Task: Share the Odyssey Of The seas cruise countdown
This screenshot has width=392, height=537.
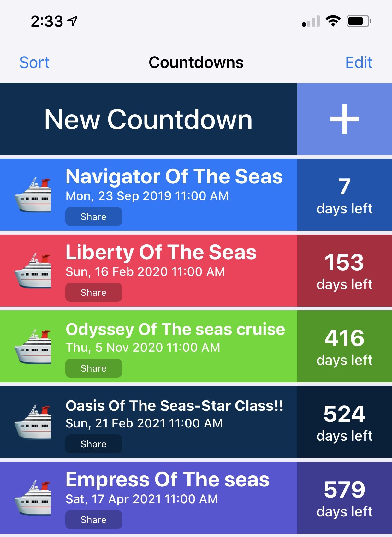Action: (93, 368)
